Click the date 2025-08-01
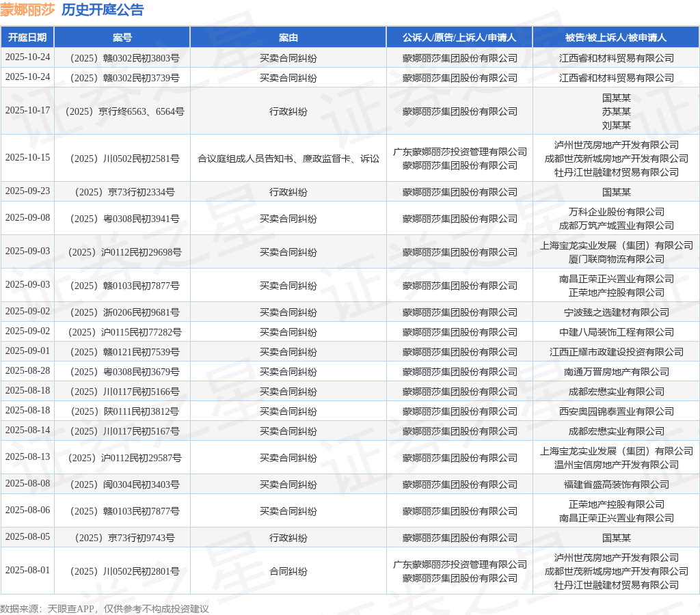 [x=27, y=570]
